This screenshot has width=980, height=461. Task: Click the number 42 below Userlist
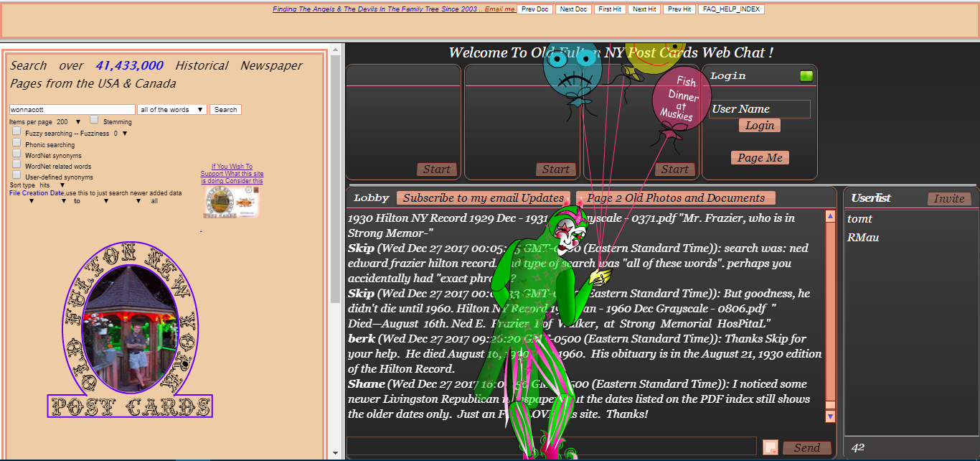click(x=858, y=448)
